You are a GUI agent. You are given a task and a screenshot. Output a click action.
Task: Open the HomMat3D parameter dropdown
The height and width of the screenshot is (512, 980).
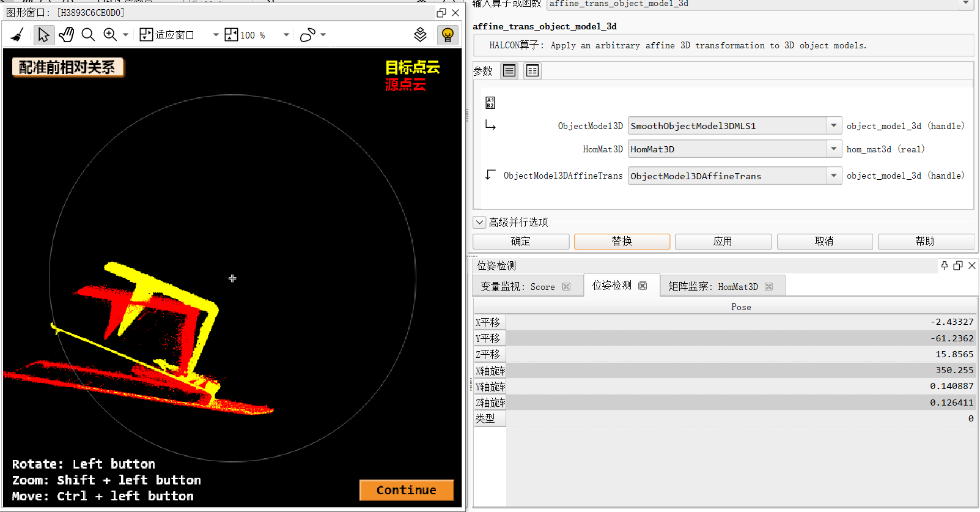[834, 149]
